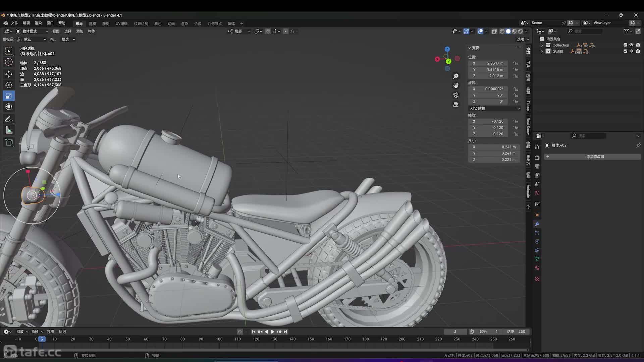
Task: Switch to the 建模 workspace tab
Action: click(x=93, y=23)
